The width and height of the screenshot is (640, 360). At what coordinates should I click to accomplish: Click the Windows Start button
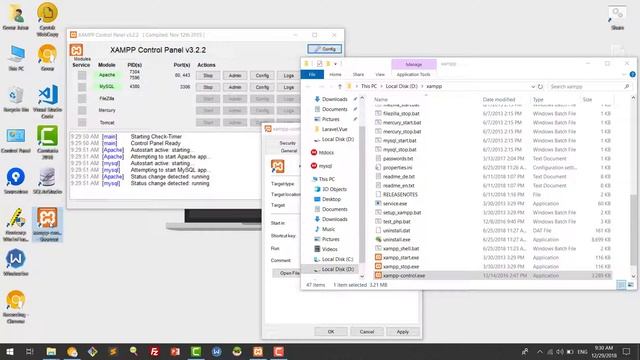(x=10, y=351)
